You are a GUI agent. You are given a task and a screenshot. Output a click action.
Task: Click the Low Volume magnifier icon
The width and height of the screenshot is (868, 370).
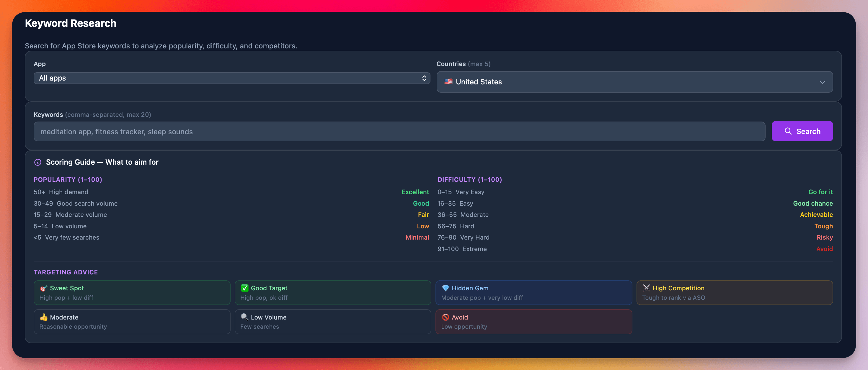[245, 317]
